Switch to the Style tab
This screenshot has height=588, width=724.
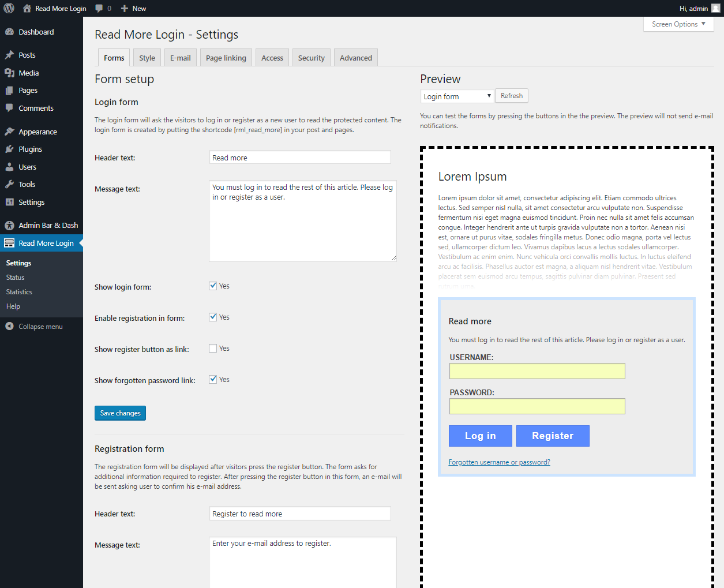tap(147, 58)
